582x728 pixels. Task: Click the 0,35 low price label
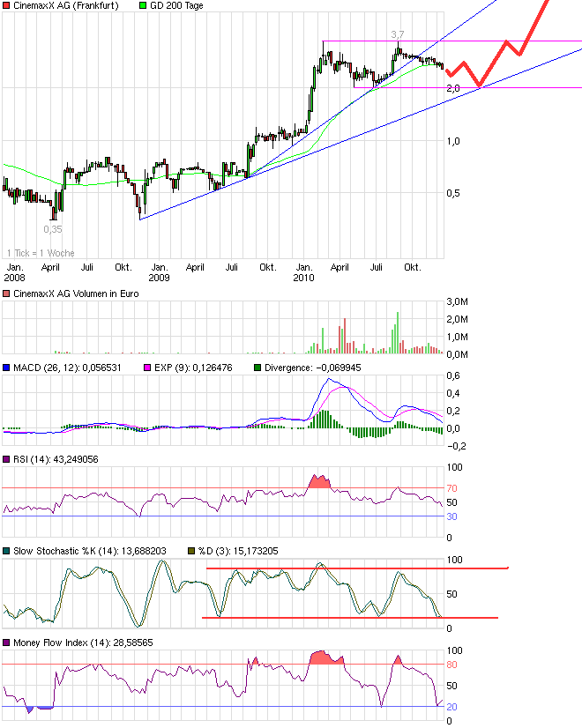pos(52,229)
